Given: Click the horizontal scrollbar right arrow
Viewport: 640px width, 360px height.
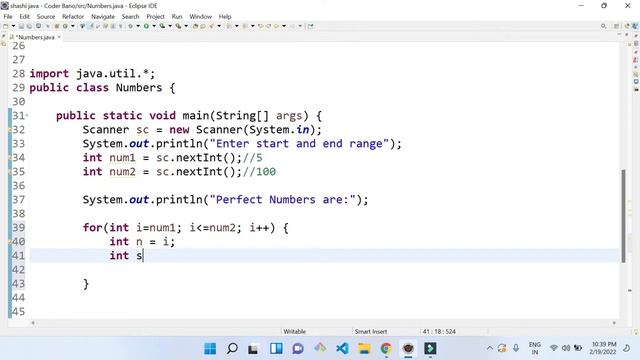Looking at the screenshot, I should pos(614,323).
